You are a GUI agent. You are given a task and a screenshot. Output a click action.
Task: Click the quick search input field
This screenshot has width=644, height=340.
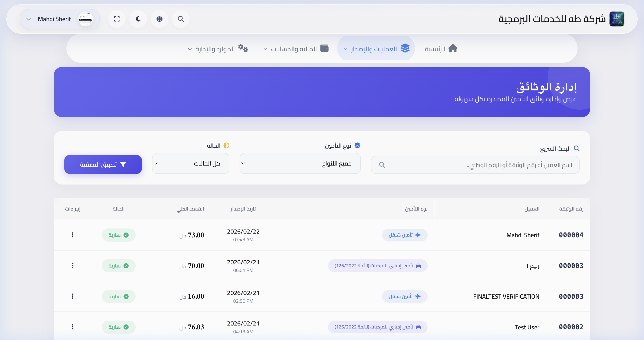point(475,164)
